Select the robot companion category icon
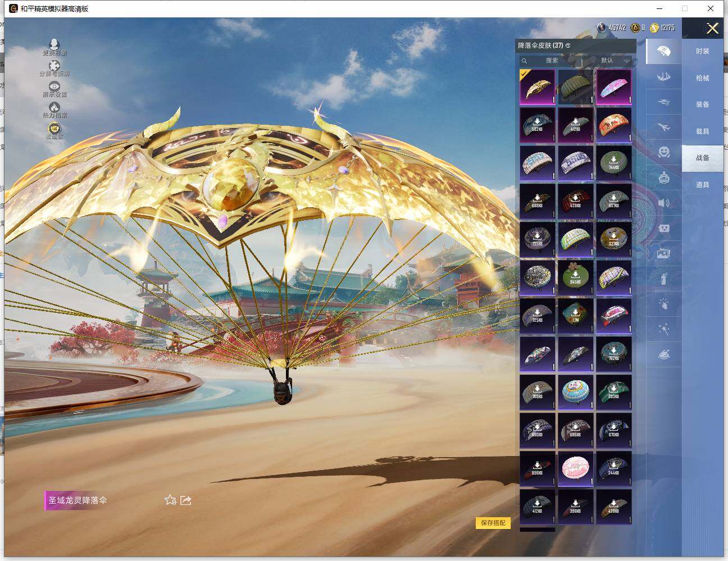The height and width of the screenshot is (561, 728). tap(663, 177)
